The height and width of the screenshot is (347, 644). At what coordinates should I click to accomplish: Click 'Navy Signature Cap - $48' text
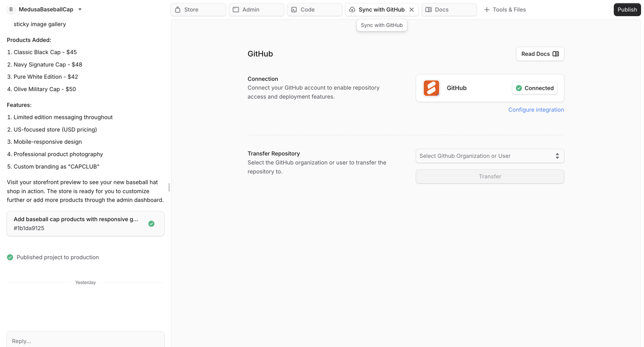[48, 64]
